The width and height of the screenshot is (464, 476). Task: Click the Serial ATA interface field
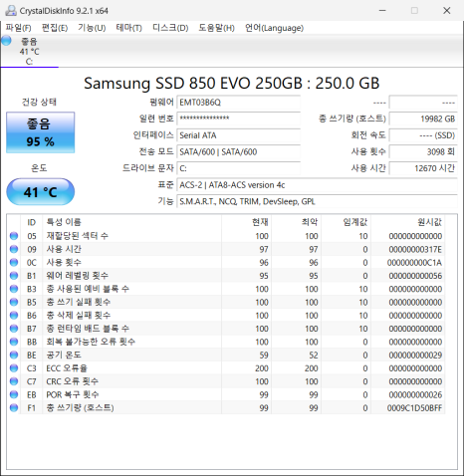(239, 135)
